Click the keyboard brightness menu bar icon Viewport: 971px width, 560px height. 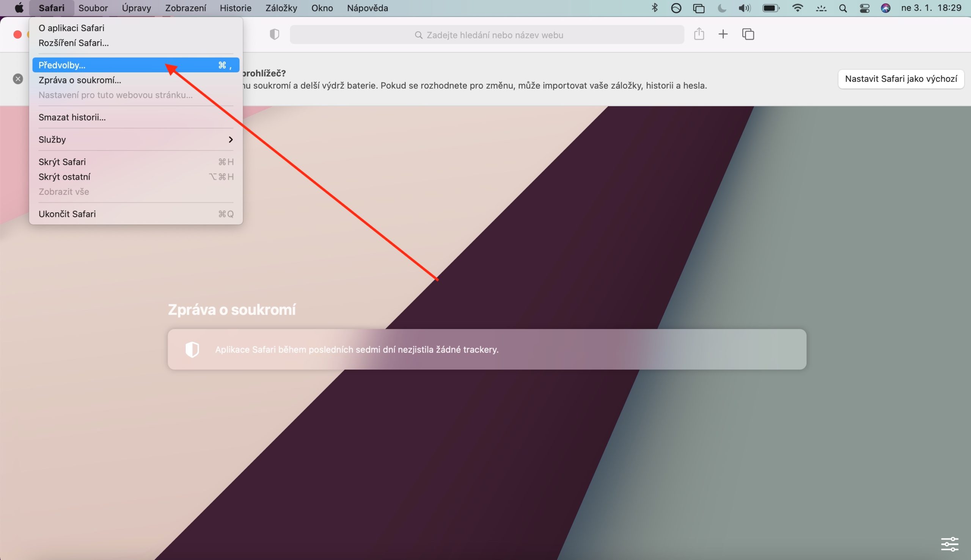pyautogui.click(x=821, y=8)
